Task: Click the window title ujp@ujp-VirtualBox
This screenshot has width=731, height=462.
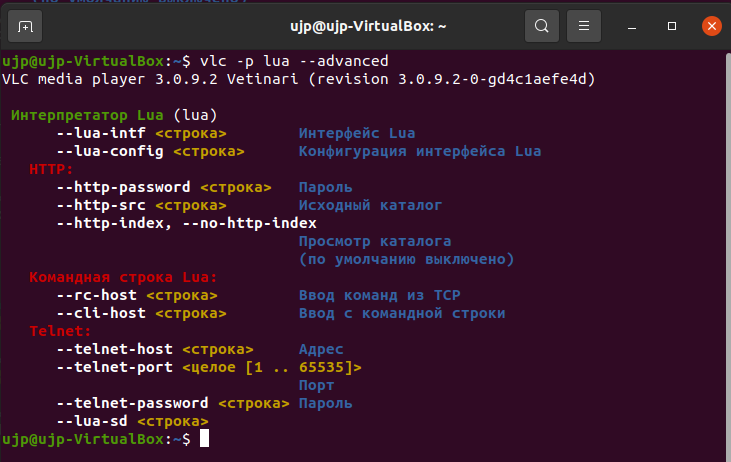Action: tap(368, 26)
